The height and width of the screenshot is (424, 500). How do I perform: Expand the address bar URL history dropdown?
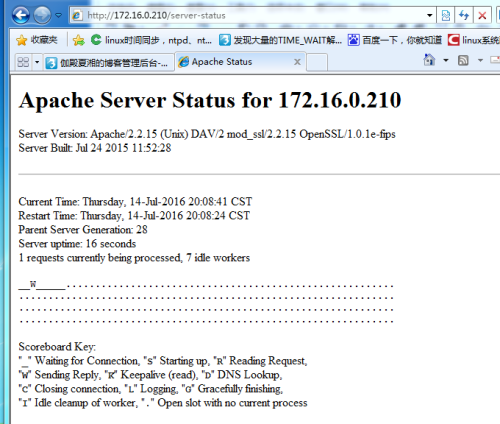point(430,15)
